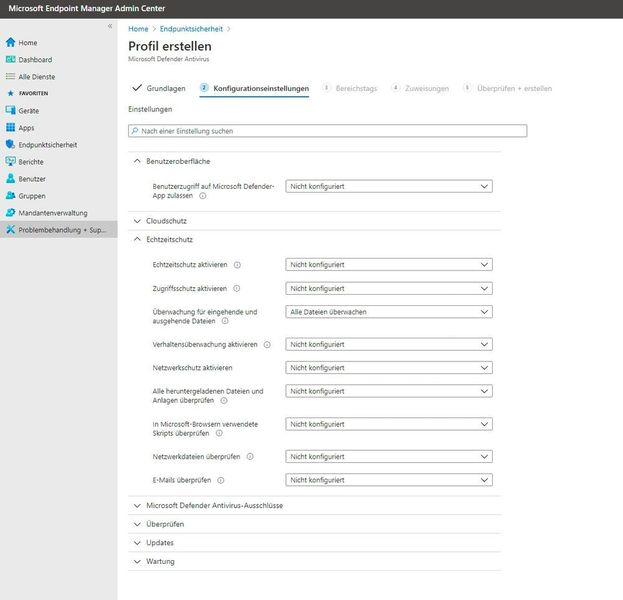623x600 pixels.
Task: Open the Problembehandlung + Support tools icon
Action: (10, 230)
